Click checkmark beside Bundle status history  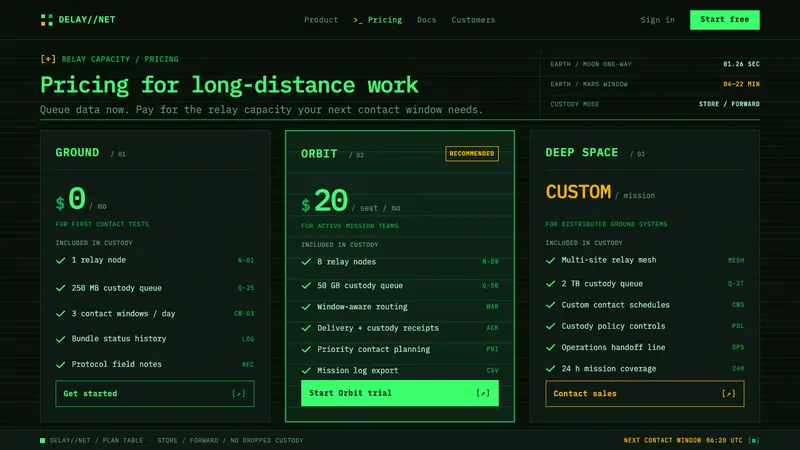click(x=61, y=339)
